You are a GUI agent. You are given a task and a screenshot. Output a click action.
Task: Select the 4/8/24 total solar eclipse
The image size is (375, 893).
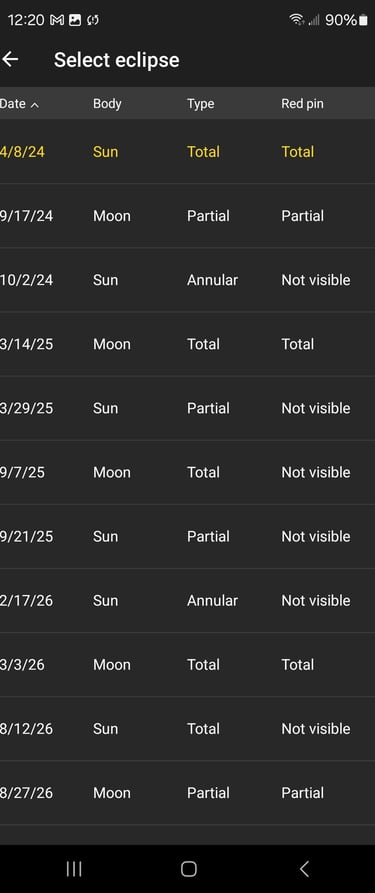188,151
